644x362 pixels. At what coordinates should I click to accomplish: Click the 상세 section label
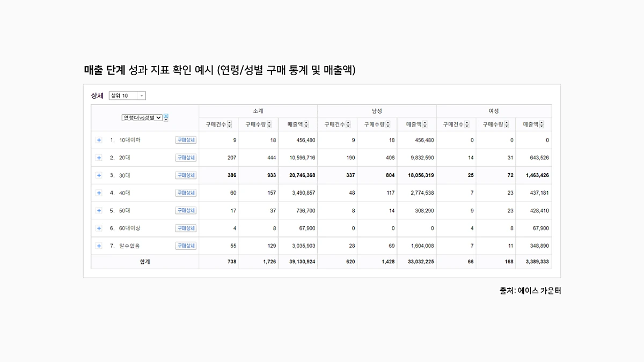click(x=97, y=95)
